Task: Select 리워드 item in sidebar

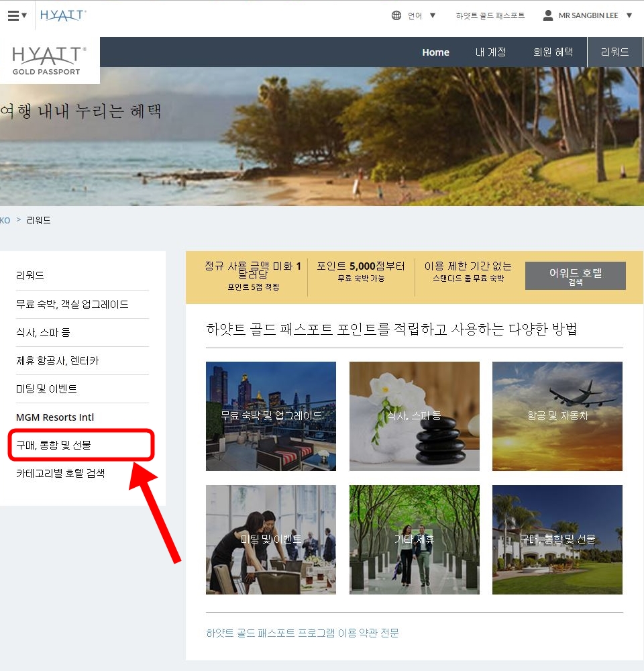Action: click(x=30, y=275)
